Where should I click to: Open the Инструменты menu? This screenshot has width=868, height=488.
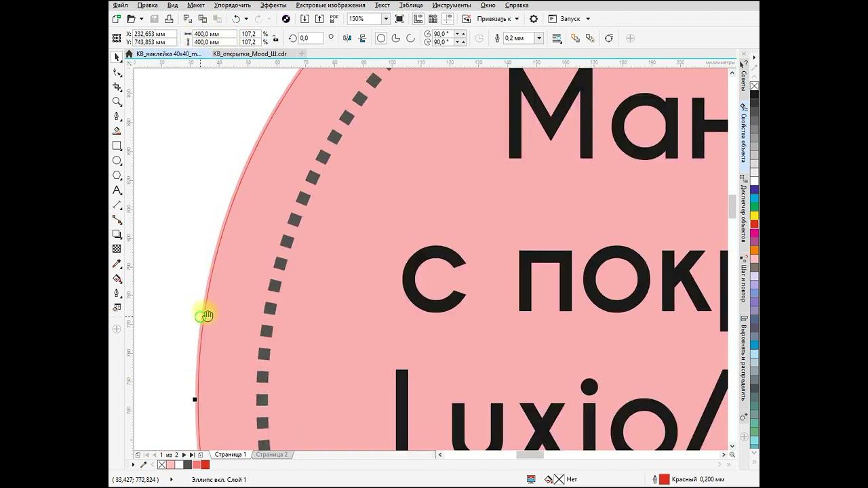click(451, 5)
